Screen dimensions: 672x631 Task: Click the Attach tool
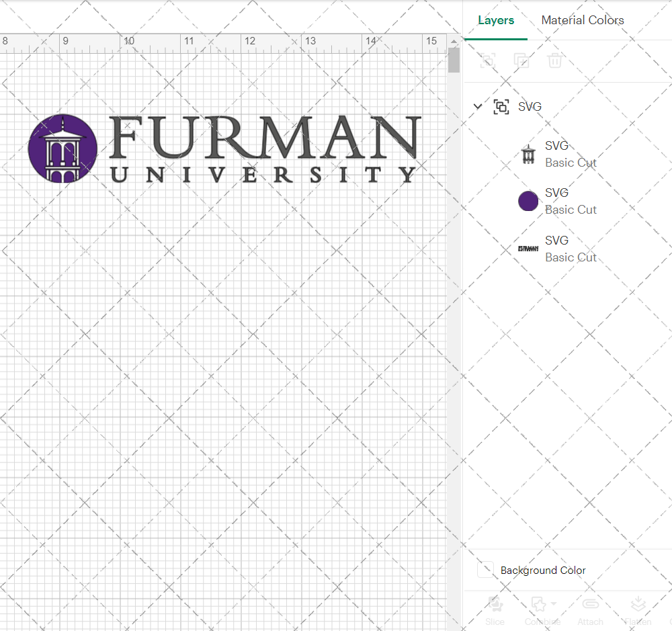click(590, 610)
